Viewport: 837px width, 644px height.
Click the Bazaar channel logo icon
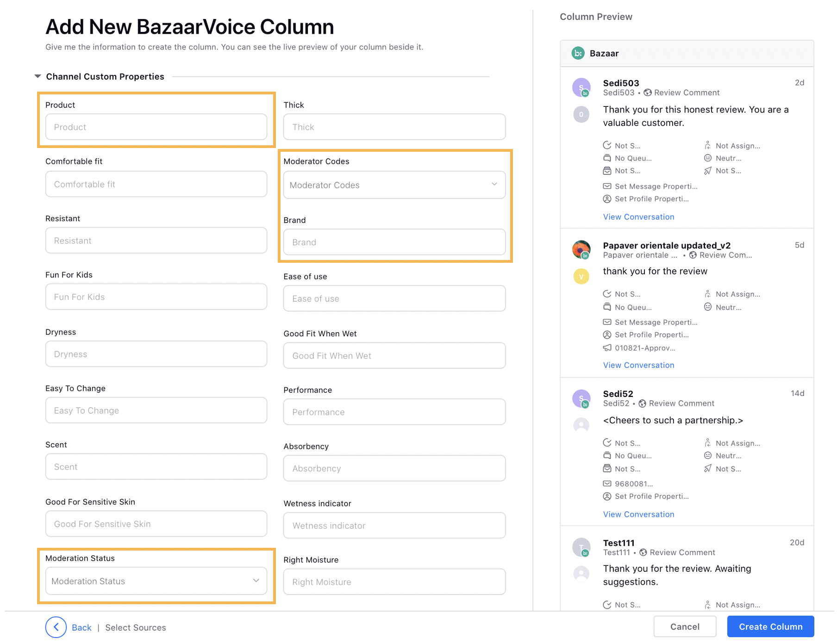tap(578, 53)
